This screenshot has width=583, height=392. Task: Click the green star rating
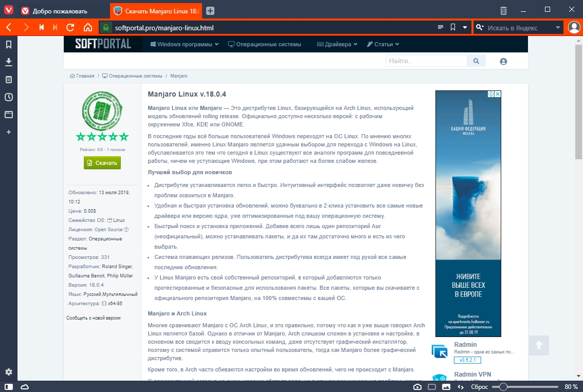[102, 137]
